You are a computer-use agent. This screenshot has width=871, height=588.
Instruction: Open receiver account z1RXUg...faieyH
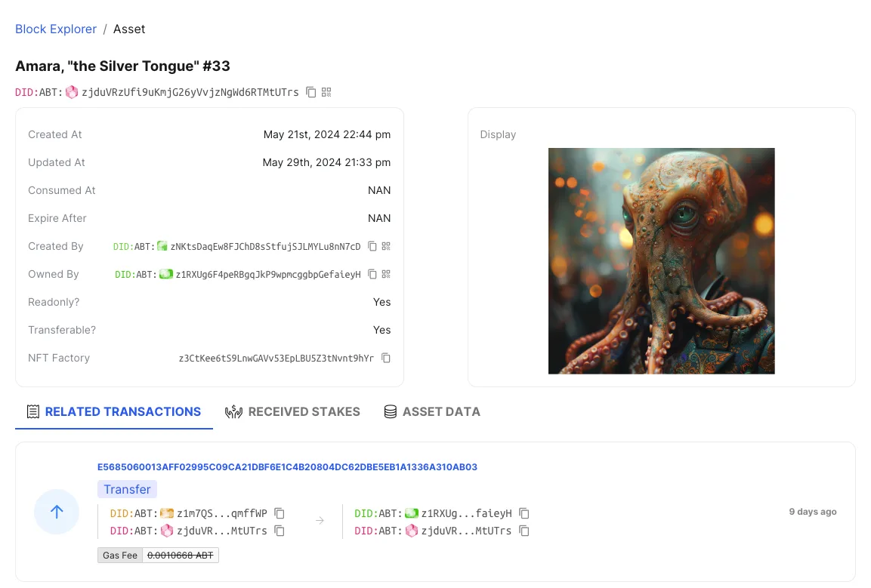[467, 513]
